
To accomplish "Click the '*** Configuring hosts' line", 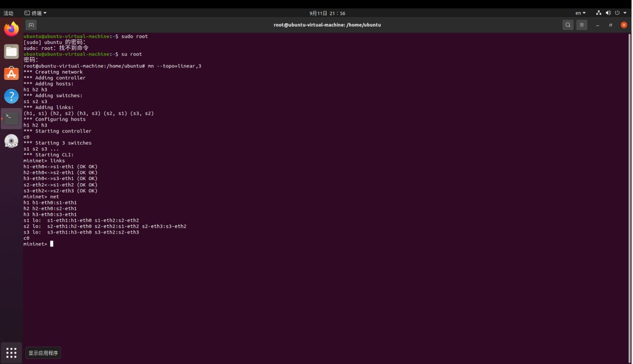I will click(55, 119).
